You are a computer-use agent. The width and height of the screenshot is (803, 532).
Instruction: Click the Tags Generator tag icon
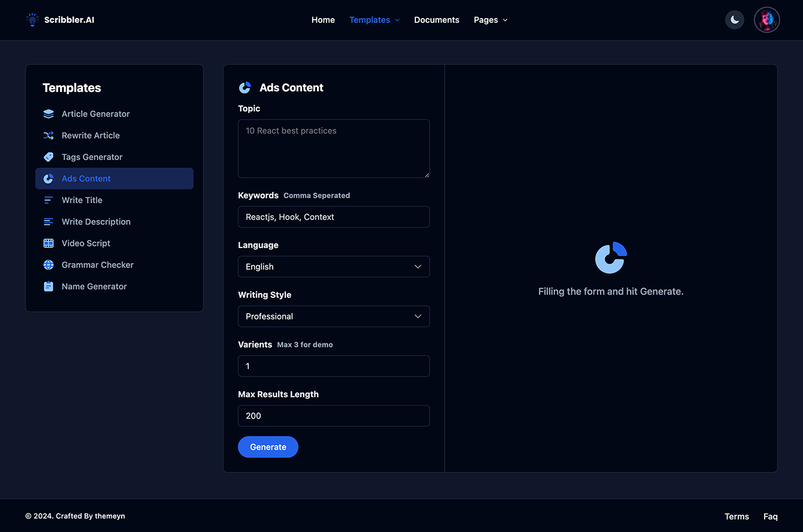[49, 157]
